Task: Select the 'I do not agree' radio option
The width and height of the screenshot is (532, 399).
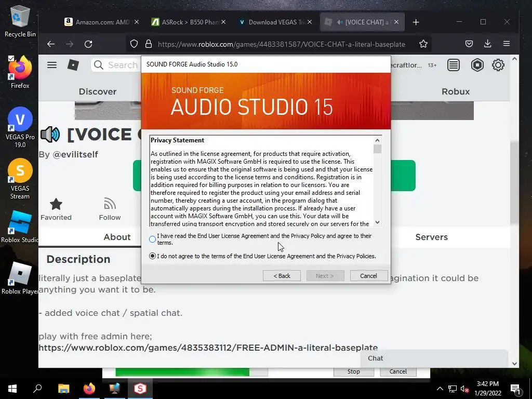Action: tap(152, 256)
